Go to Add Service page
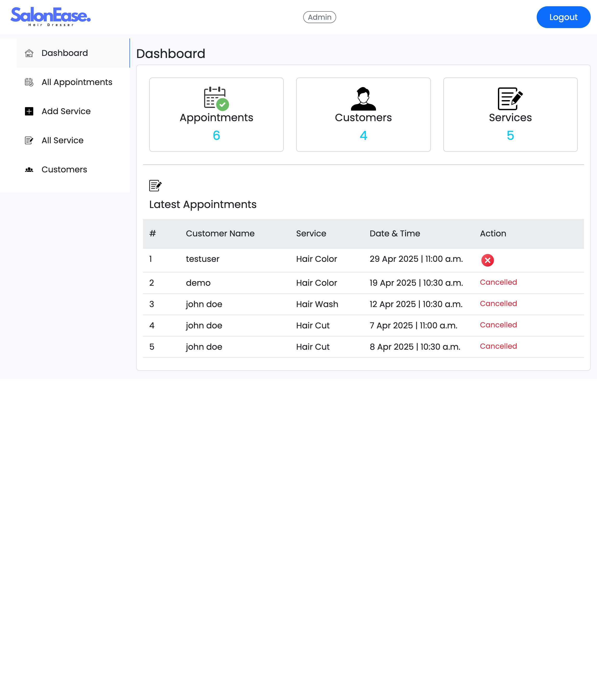Screen dimensions: 597x700 click(66, 112)
